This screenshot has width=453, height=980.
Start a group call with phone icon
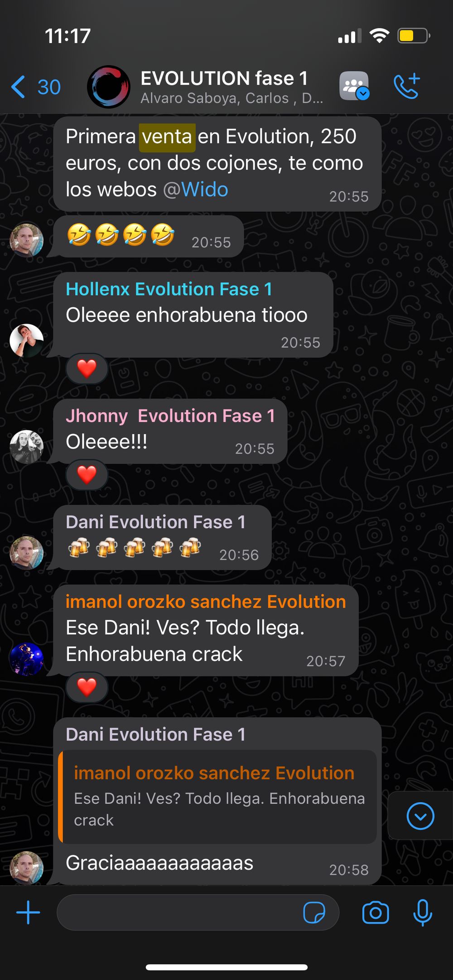[x=407, y=86]
